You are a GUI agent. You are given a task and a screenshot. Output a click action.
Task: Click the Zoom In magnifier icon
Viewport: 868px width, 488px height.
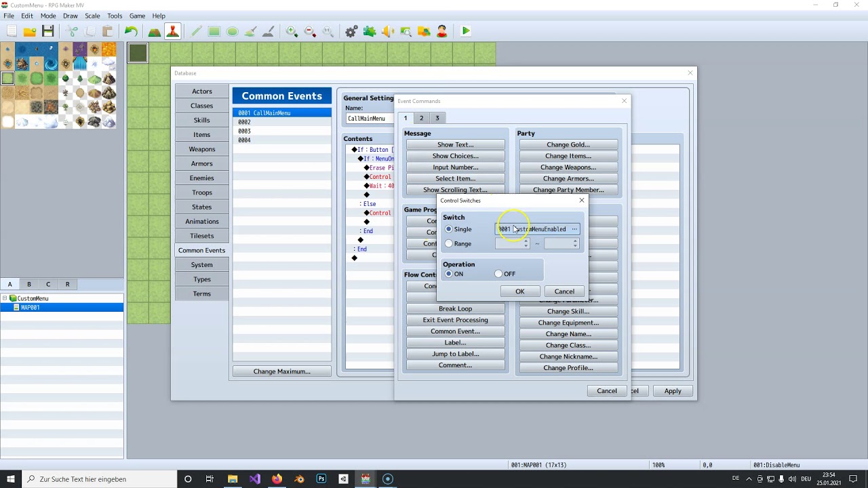(292, 31)
